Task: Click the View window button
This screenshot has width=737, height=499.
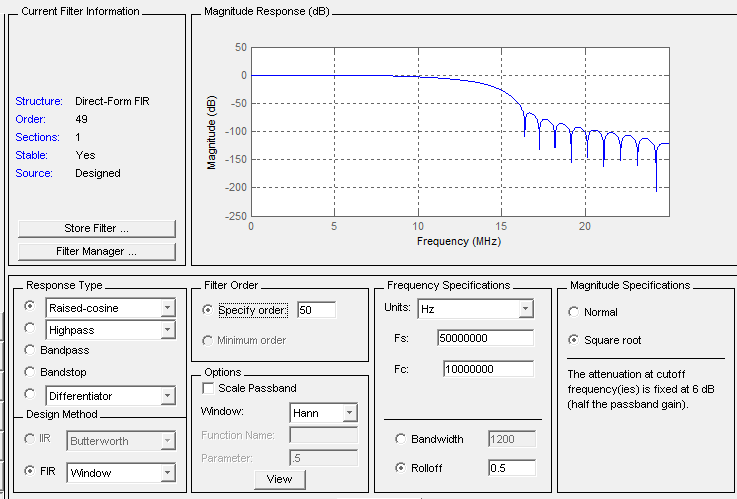Action: pos(279,479)
